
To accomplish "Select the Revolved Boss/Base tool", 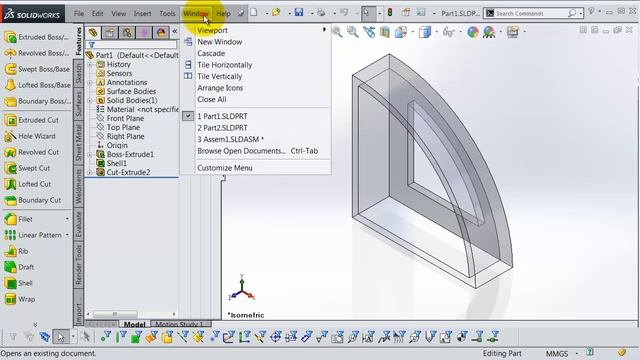I will coord(36,53).
